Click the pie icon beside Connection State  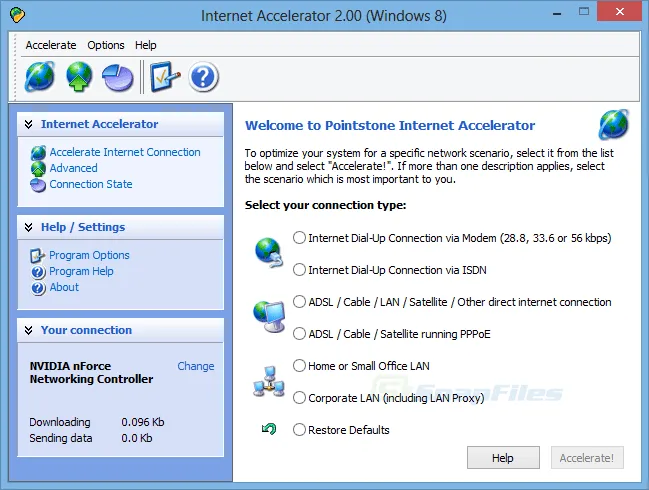[38, 185]
